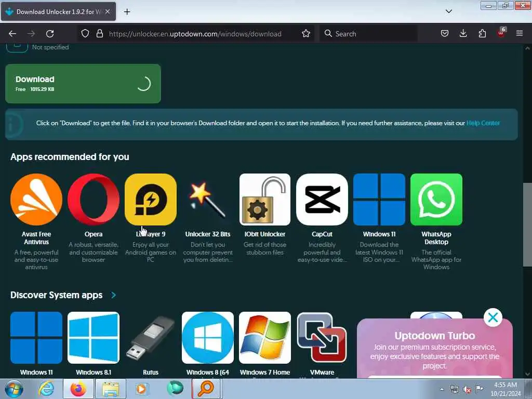Image resolution: width=532 pixels, height=399 pixels.
Task: Open the Opera browser app icon
Action: click(94, 199)
